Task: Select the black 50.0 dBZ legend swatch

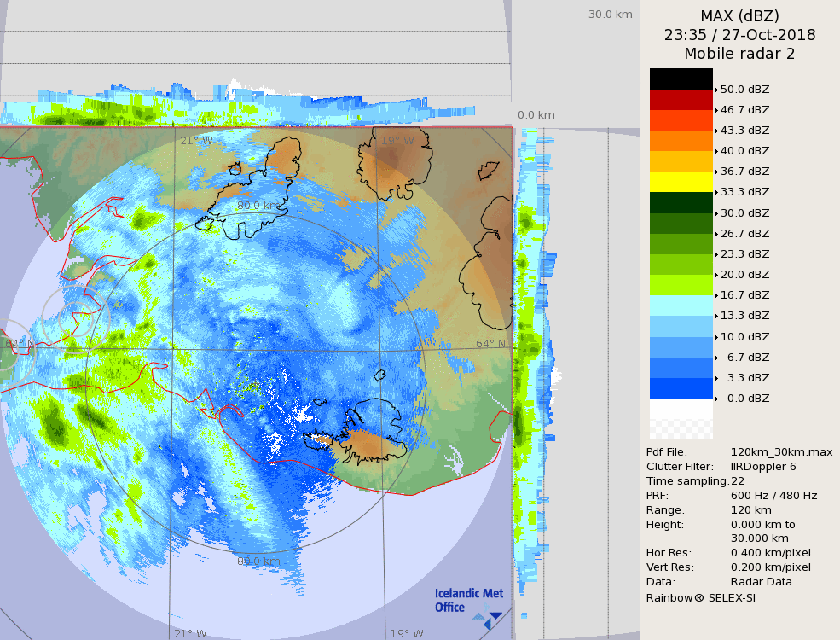Action: tap(681, 79)
